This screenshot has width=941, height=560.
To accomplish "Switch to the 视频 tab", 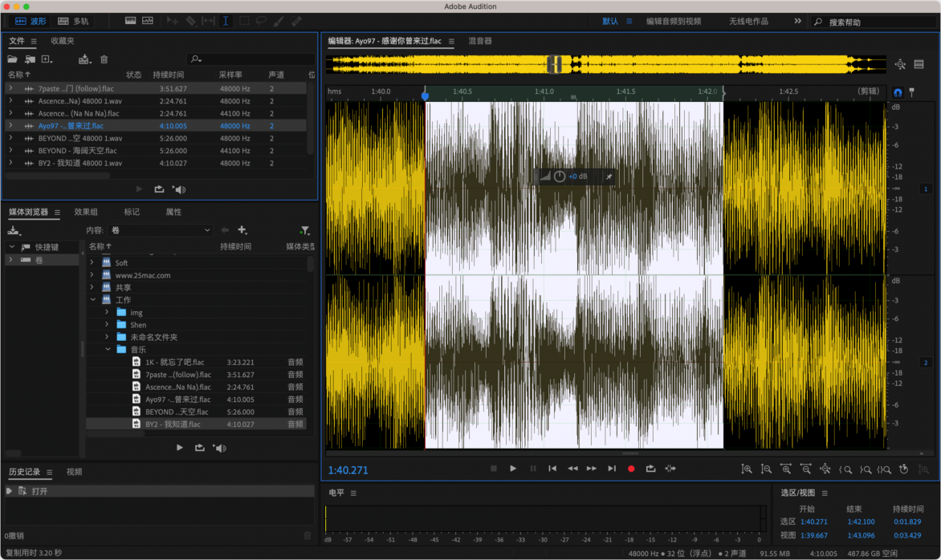I will [x=75, y=473].
